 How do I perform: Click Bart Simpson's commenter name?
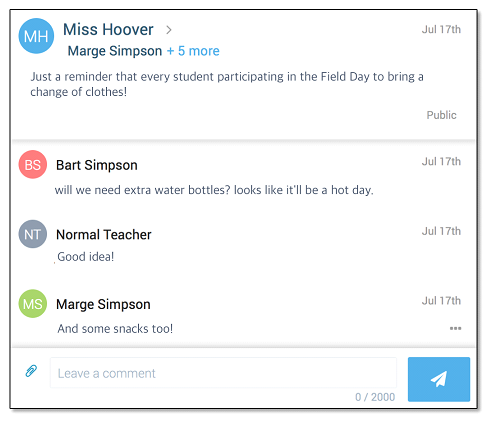tap(97, 165)
